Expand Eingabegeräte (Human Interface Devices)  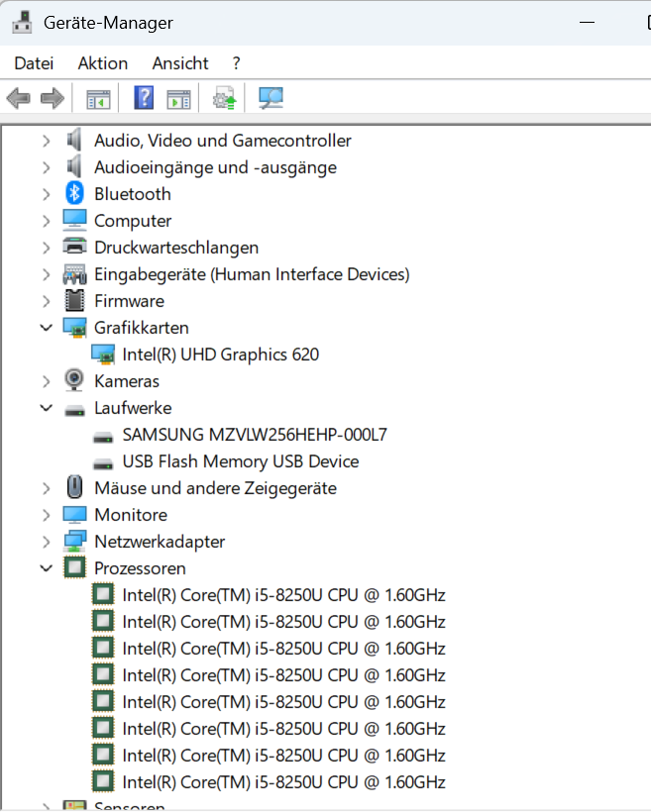47,274
